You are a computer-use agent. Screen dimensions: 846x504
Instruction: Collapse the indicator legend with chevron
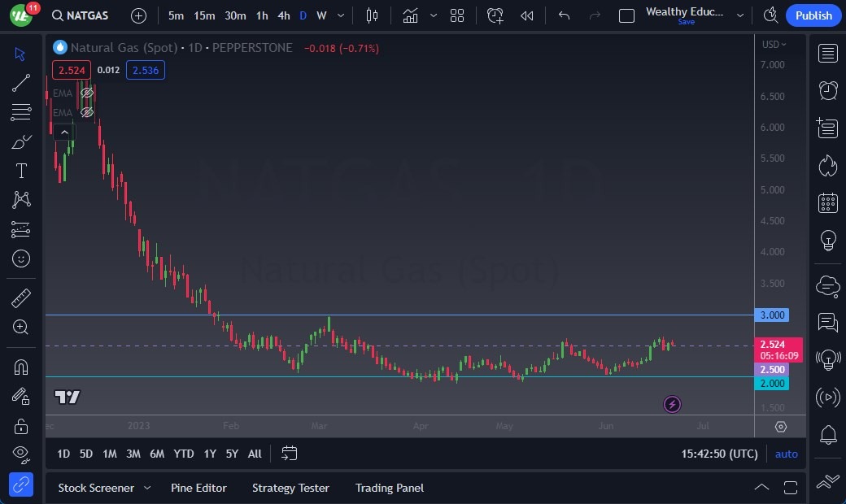[64, 132]
